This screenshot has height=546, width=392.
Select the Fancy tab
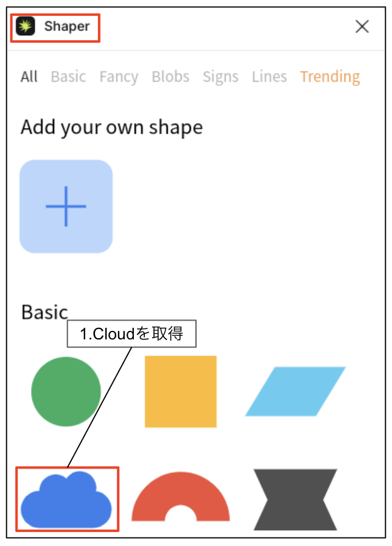[x=119, y=77]
